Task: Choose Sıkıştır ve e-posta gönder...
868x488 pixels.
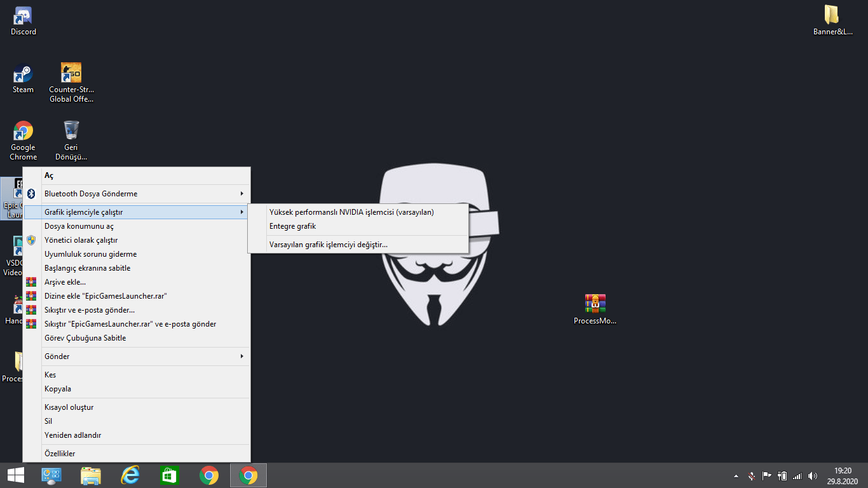Action: click(x=137, y=310)
